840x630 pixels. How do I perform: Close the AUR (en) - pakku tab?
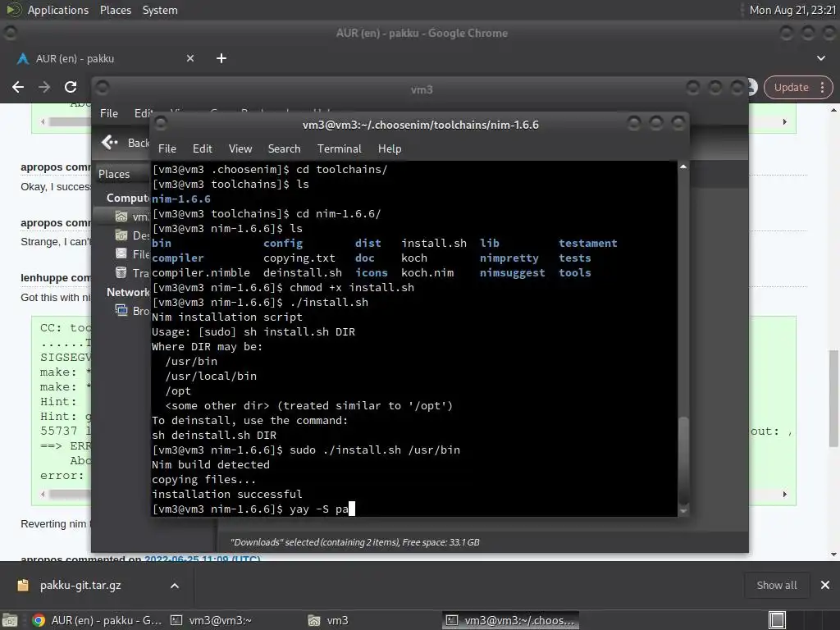point(190,58)
